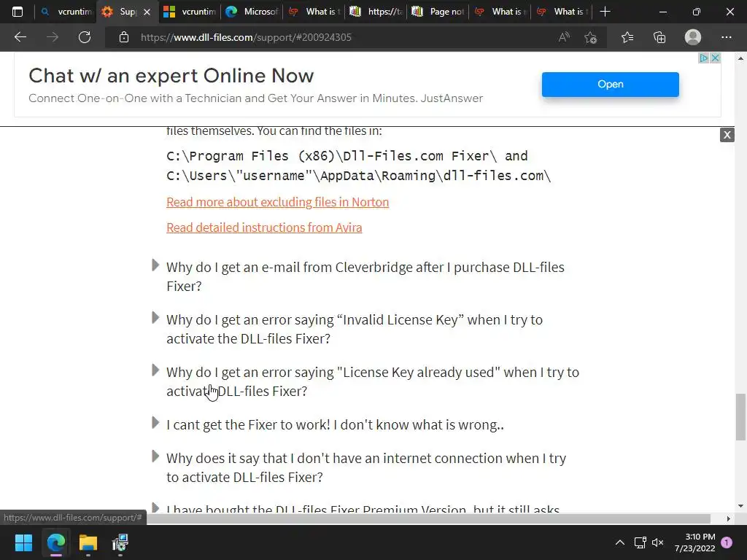Image resolution: width=747 pixels, height=560 pixels.
Task: Click the vertical scrollbar thumb
Action: [x=740, y=417]
